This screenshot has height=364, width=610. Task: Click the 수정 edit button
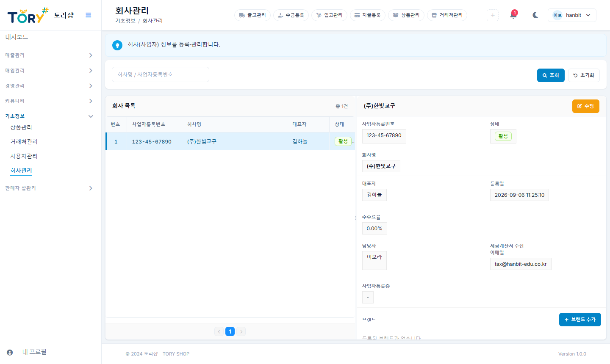585,106
